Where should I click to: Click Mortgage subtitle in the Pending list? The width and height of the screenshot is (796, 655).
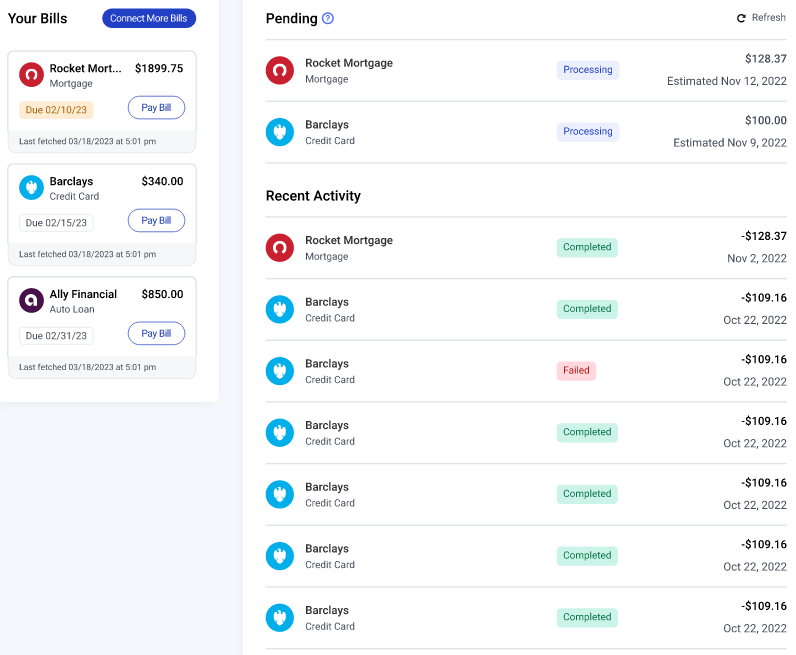[326, 79]
